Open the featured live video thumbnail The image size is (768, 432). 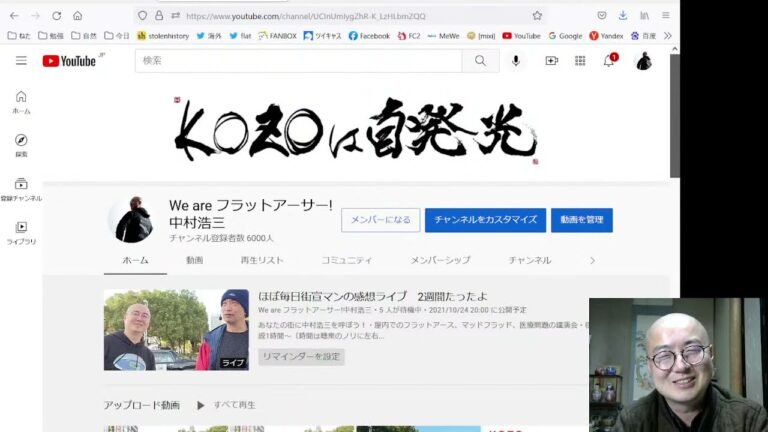(176, 330)
